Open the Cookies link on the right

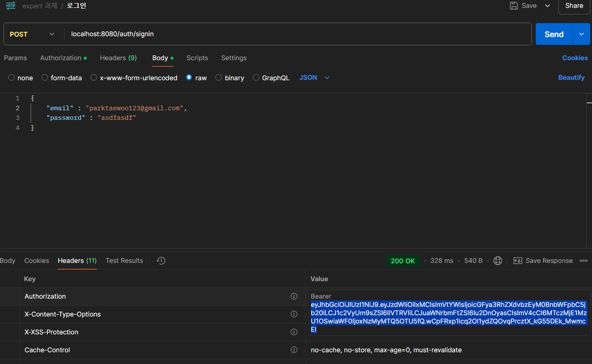(575, 58)
